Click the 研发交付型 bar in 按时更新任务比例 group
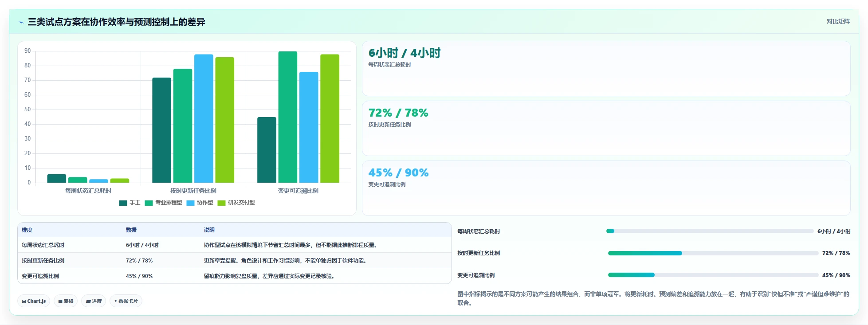The width and height of the screenshot is (868, 325). pos(225,120)
